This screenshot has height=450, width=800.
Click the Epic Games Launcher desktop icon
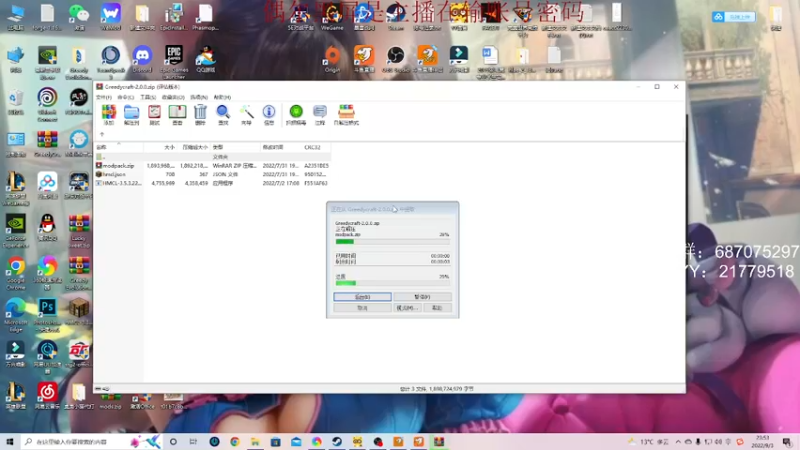point(174,61)
